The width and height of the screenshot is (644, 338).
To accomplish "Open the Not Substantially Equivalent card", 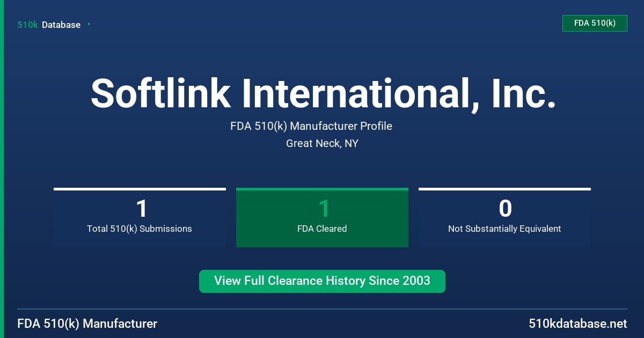I will [504, 217].
